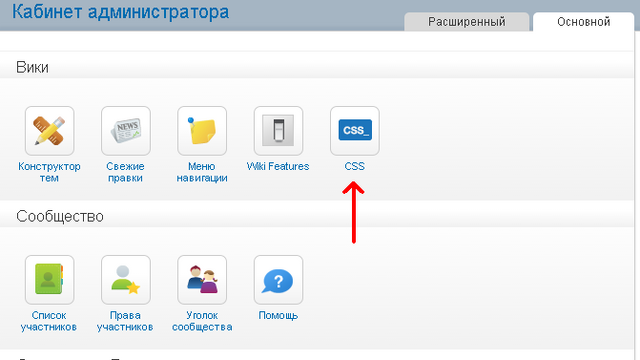The width and height of the screenshot is (640, 360).
Task: Click the Меню навигации text link
Action: (x=202, y=172)
